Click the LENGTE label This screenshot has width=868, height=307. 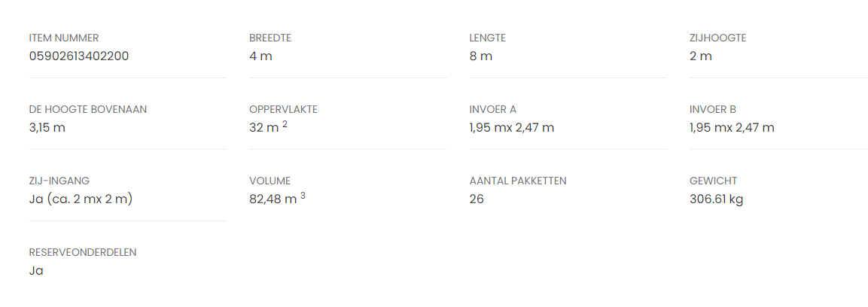pos(487,38)
